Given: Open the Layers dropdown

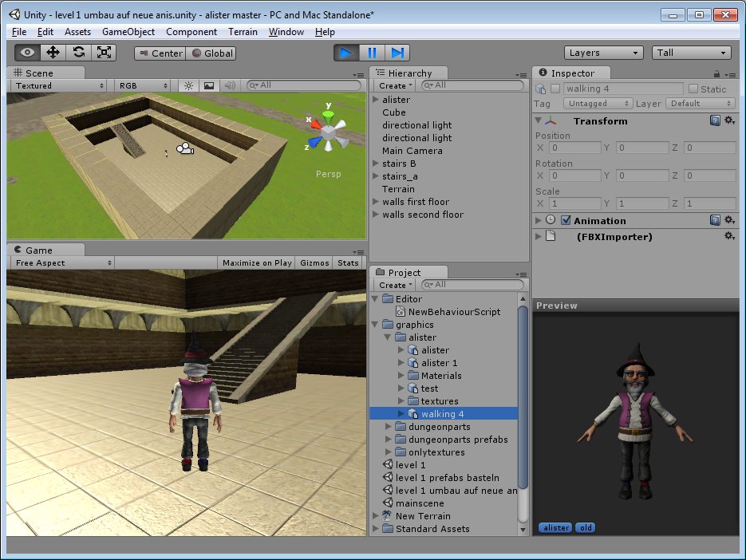Looking at the screenshot, I should (604, 53).
